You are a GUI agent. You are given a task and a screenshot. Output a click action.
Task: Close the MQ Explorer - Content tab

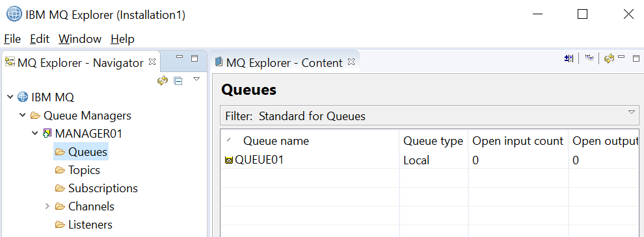click(x=351, y=62)
